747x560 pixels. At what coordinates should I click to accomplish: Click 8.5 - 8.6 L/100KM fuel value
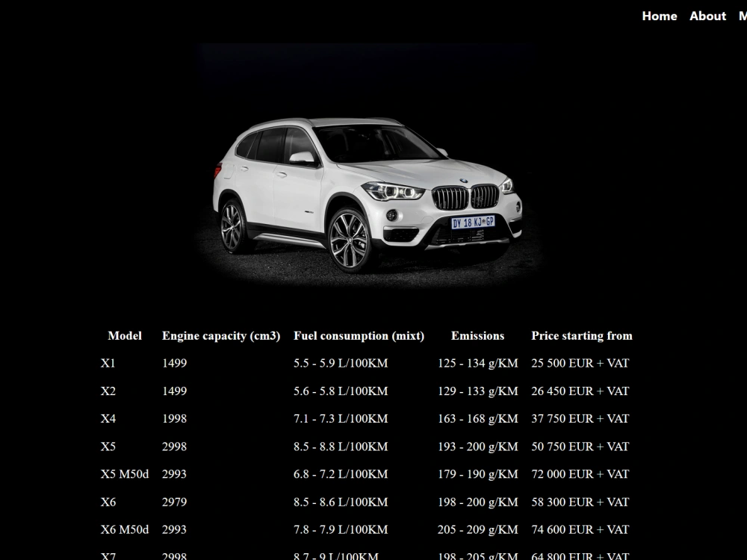[x=341, y=502]
